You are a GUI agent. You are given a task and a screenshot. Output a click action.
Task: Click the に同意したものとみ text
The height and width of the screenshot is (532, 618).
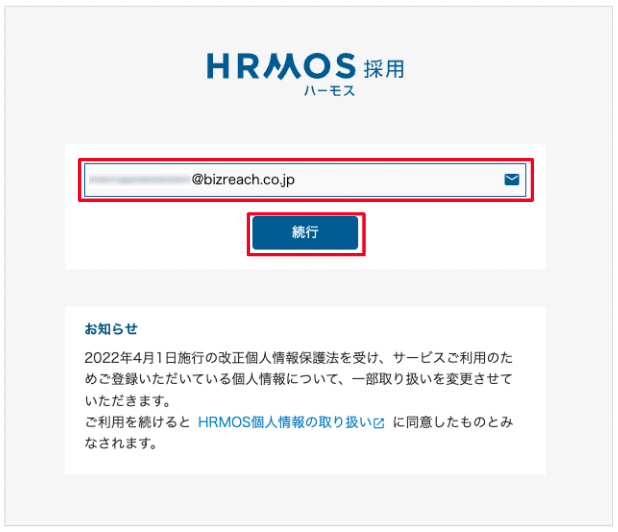click(x=453, y=422)
